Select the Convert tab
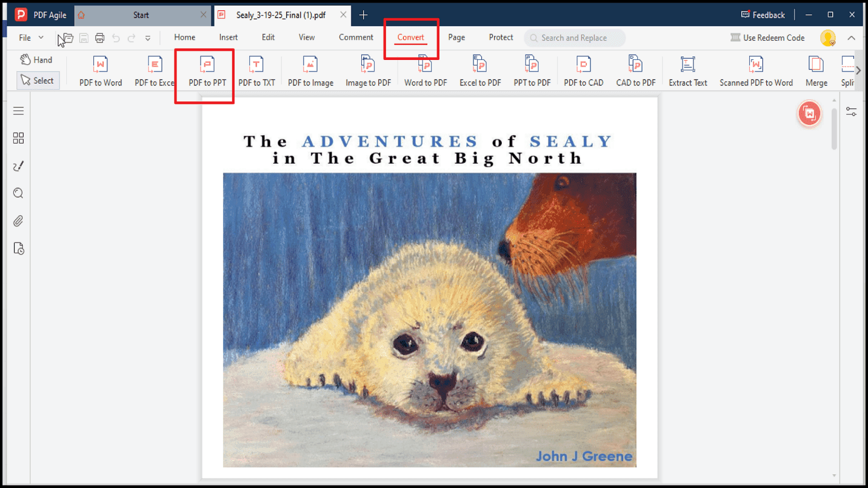This screenshot has width=868, height=488. point(410,38)
